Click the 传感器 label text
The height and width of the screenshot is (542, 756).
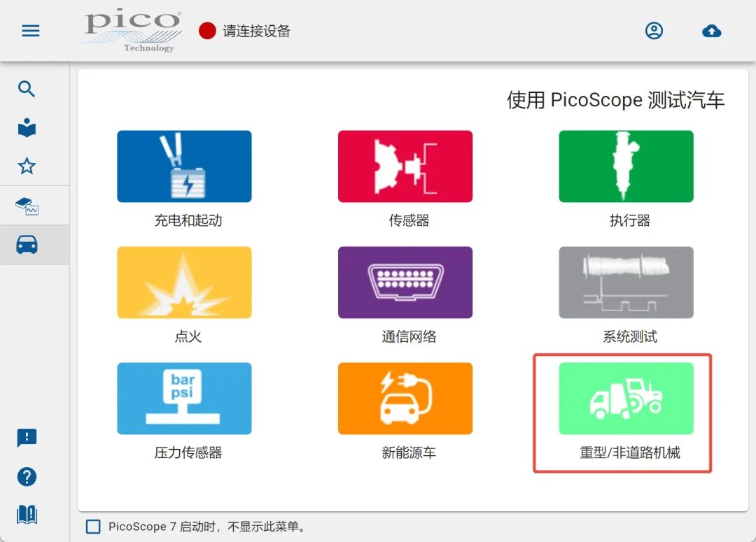[x=409, y=221]
